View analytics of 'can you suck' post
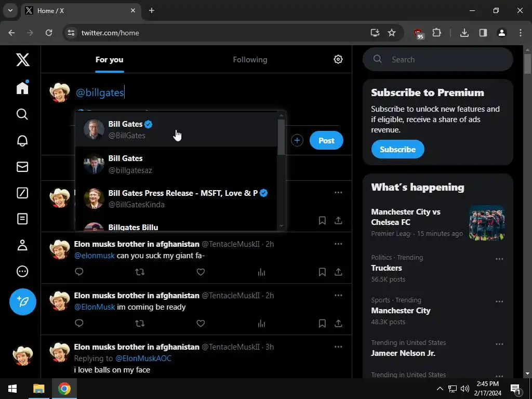532x399 pixels. point(261,272)
